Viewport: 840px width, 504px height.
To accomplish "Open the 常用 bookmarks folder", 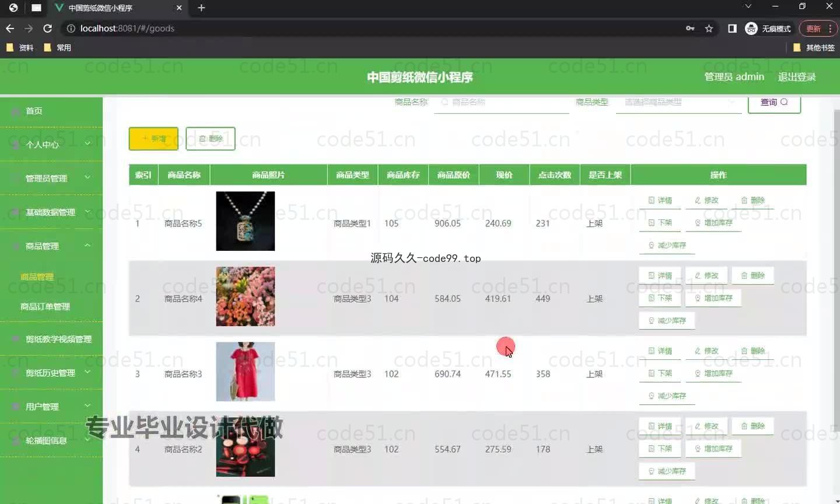I will (57, 48).
